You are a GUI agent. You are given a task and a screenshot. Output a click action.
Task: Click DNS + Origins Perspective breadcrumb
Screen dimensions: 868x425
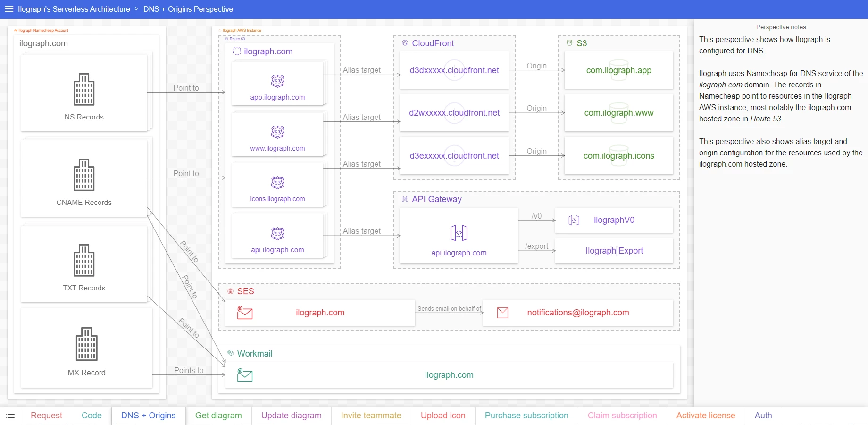(x=188, y=9)
